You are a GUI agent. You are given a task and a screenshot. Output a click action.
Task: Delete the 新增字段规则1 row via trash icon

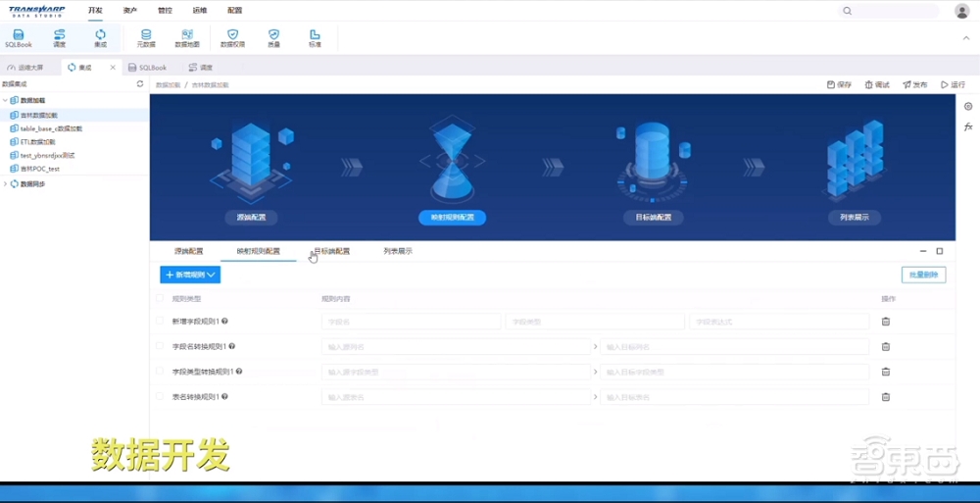click(x=886, y=322)
